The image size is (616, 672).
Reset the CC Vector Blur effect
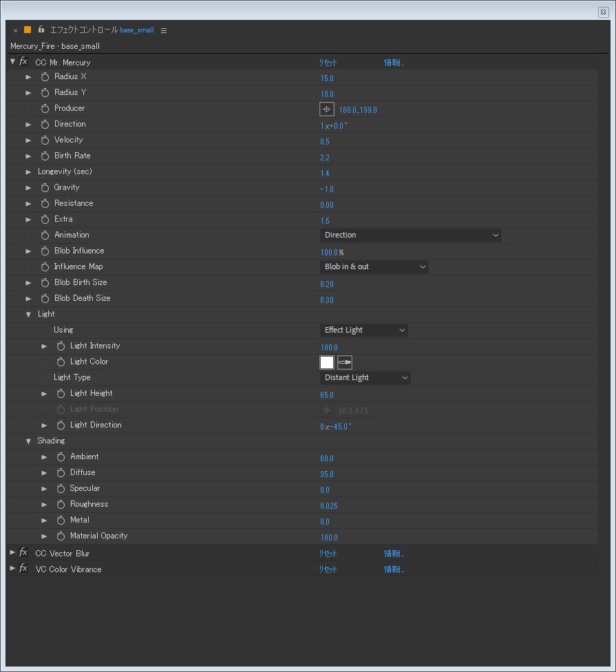328,554
